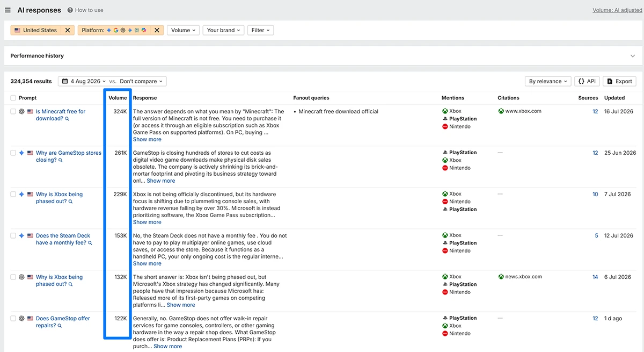Open the Your brand dropdown
The height and width of the screenshot is (352, 644).
[224, 31]
